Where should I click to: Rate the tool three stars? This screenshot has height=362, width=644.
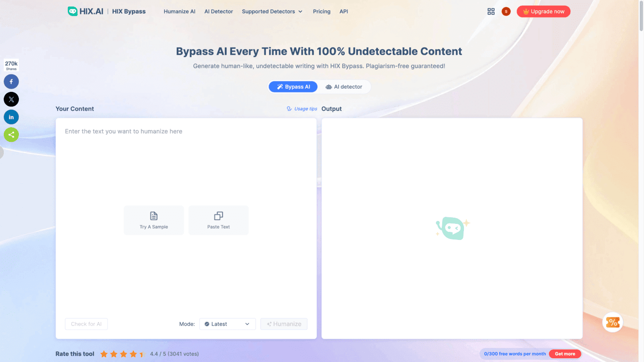pyautogui.click(x=124, y=354)
